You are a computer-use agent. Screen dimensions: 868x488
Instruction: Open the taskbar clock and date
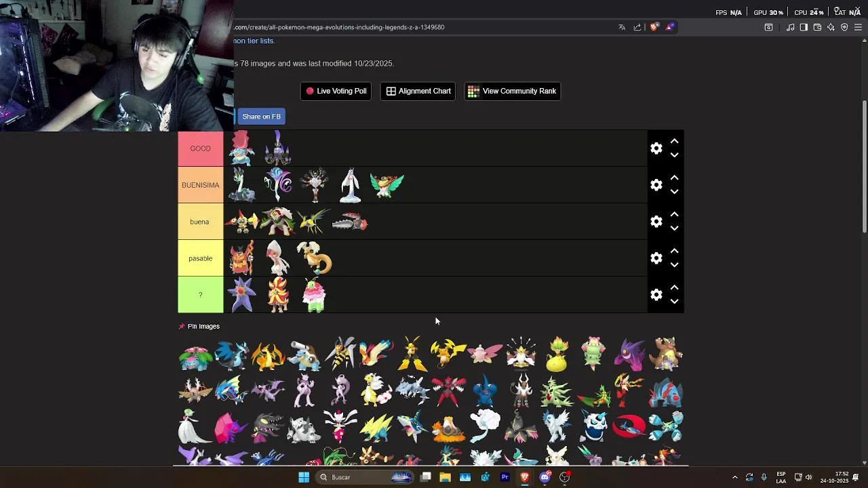point(834,477)
